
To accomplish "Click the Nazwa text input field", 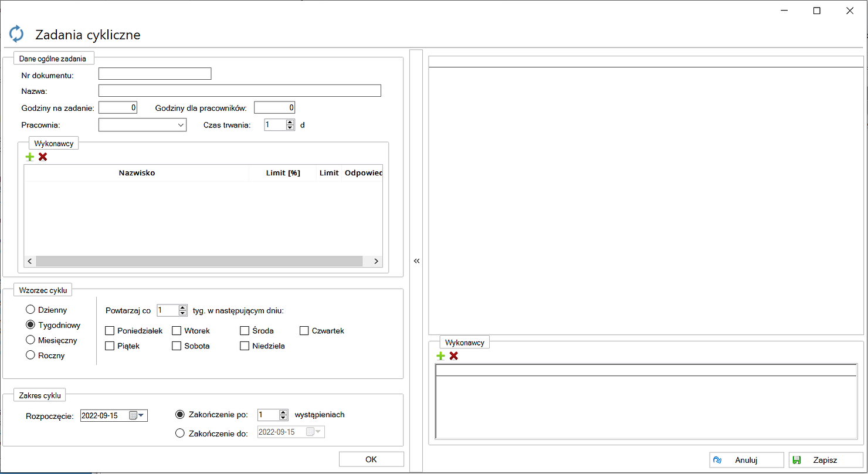I will [239, 90].
